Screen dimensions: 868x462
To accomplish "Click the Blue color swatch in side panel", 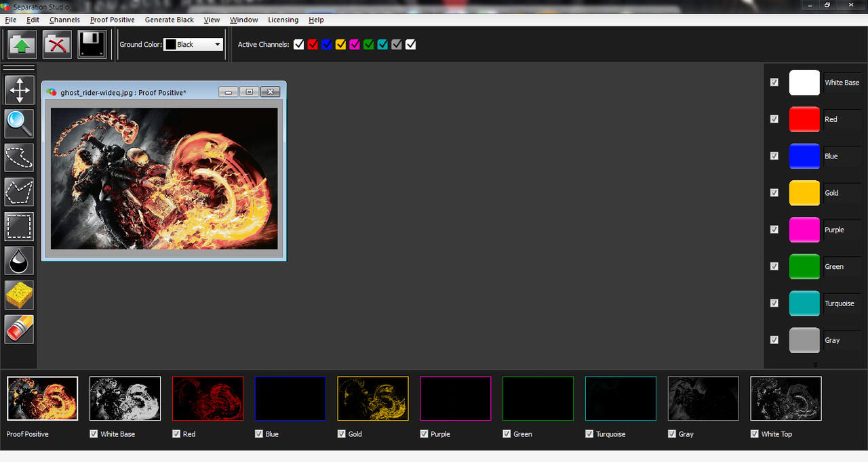I will pos(804,156).
